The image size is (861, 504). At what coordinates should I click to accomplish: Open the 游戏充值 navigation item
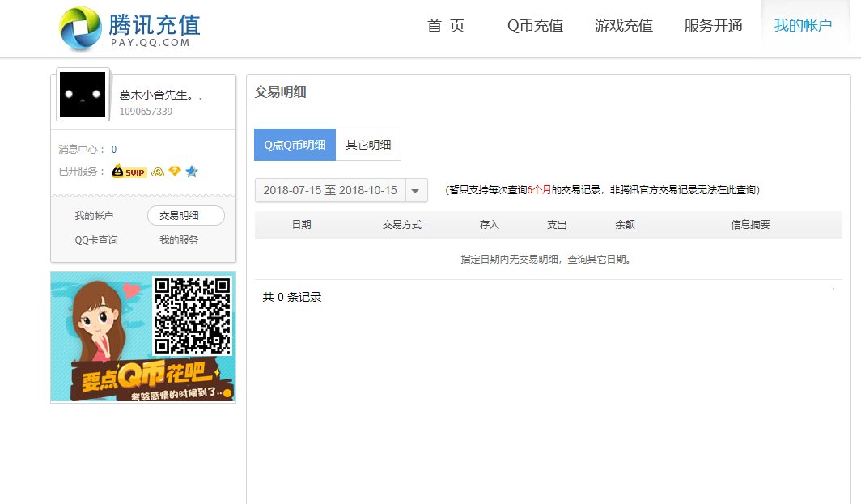click(623, 26)
